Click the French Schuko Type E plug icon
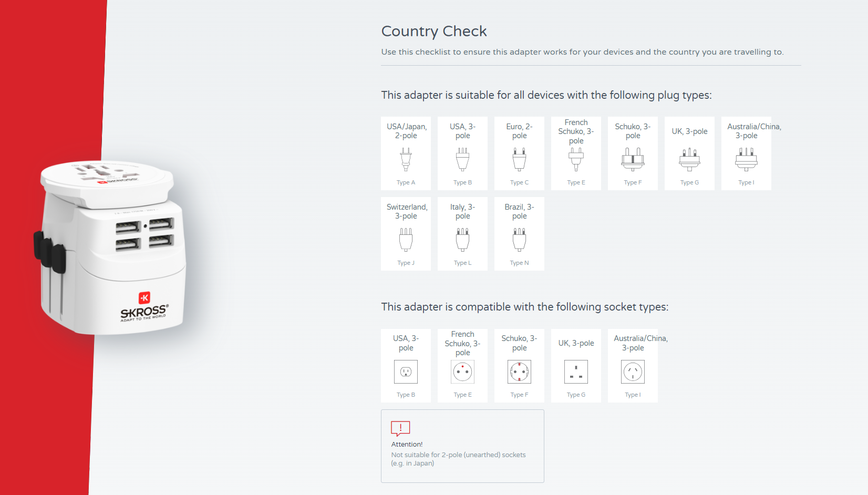 point(576,159)
